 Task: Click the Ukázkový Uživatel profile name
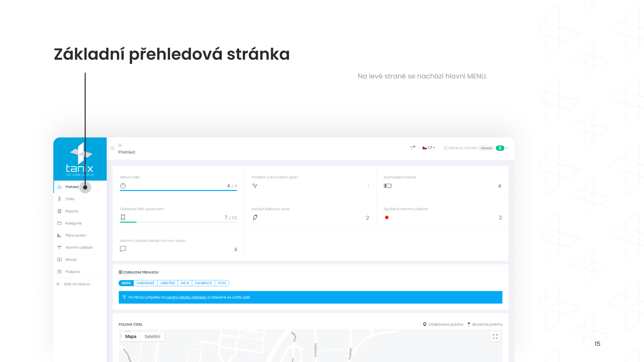[x=462, y=148]
